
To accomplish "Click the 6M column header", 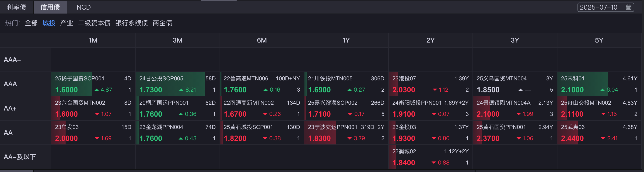I will click(262, 40).
